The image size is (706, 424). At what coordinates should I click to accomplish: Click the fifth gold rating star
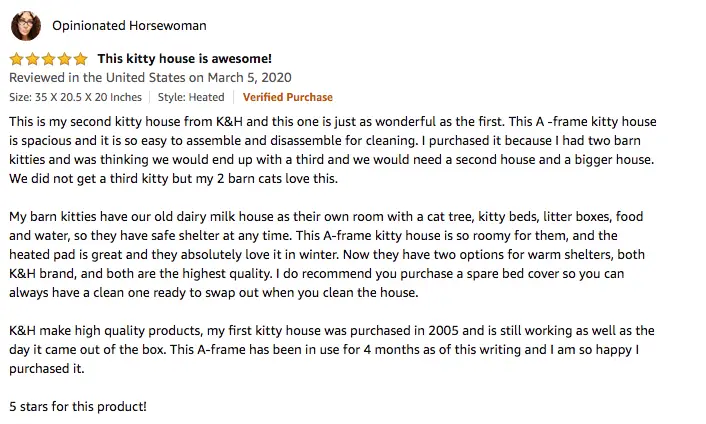[81, 59]
